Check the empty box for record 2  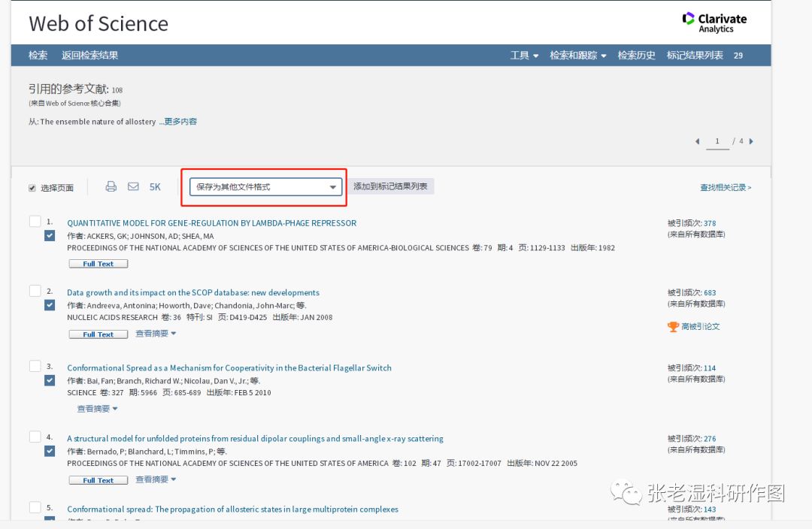35,291
